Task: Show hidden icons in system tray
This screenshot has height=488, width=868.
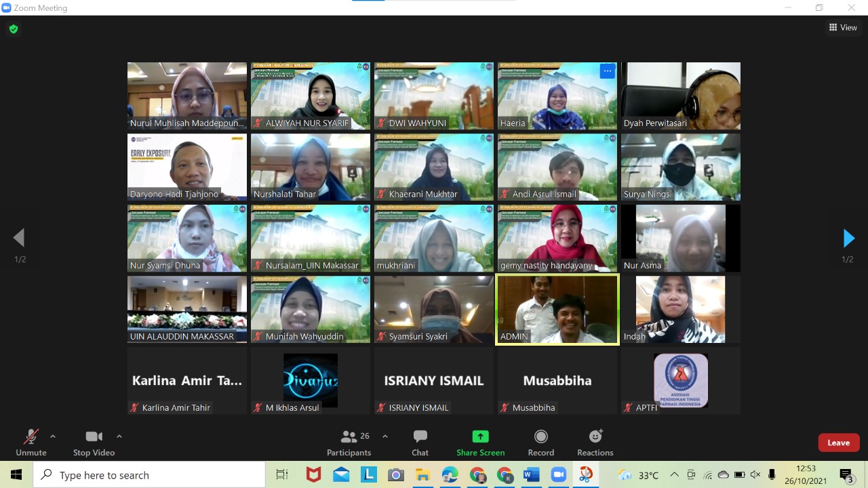Action: tap(674, 475)
